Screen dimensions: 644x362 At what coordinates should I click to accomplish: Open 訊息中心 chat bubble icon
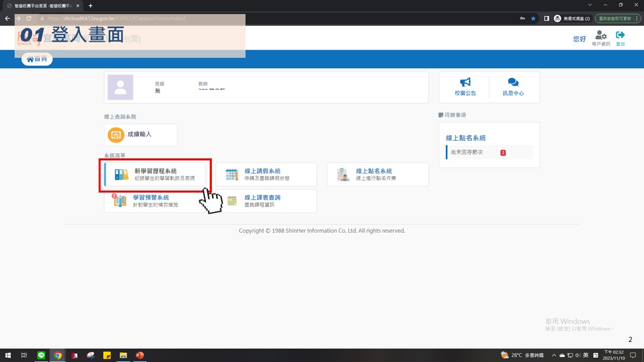[x=513, y=82]
